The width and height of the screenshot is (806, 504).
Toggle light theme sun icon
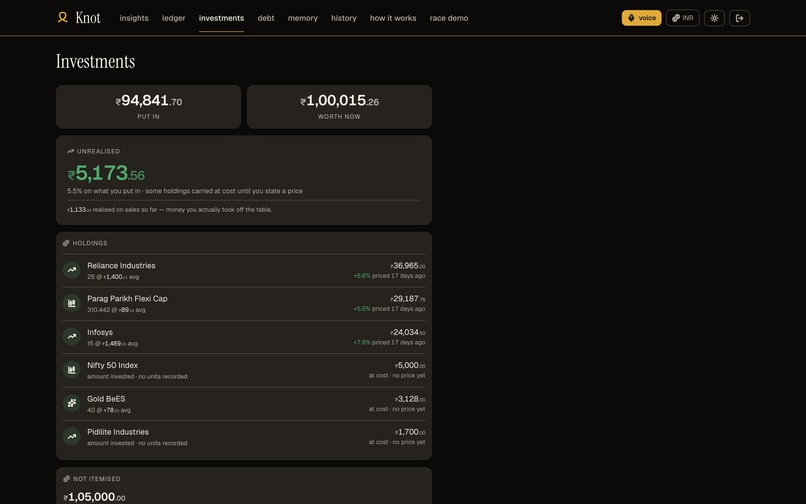(715, 18)
